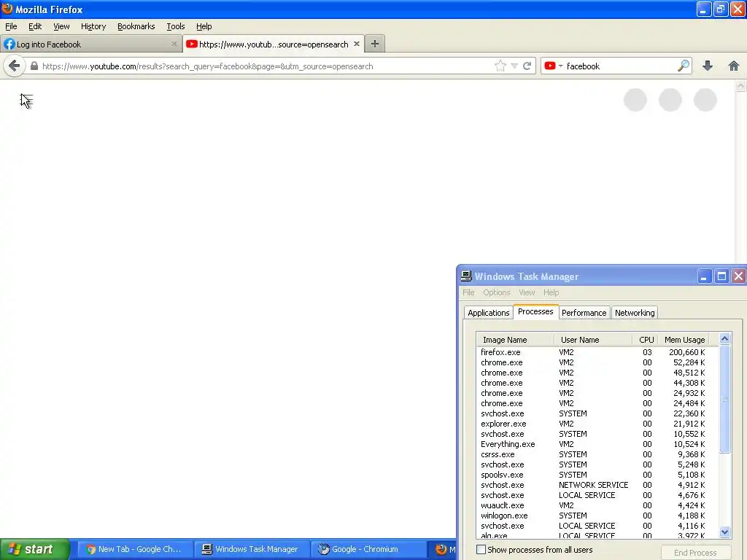Viewport: 747px width, 560px height.
Task: Open Firefox Edit menu
Action: [35, 26]
